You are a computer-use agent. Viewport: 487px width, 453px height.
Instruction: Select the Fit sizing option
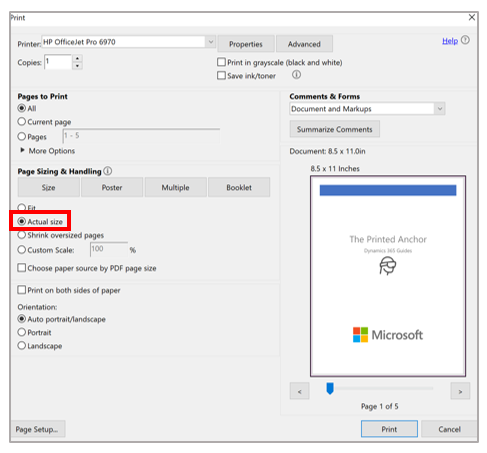pos(22,208)
